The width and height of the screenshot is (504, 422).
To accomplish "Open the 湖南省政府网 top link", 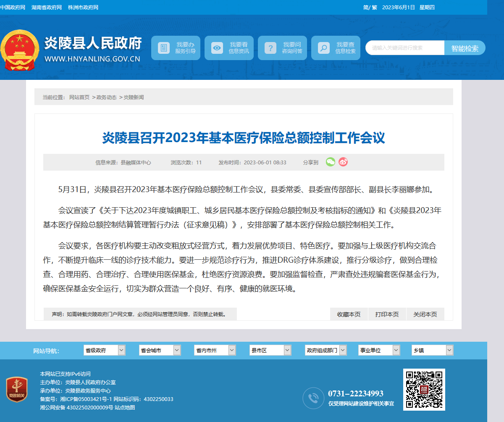I will (x=47, y=8).
